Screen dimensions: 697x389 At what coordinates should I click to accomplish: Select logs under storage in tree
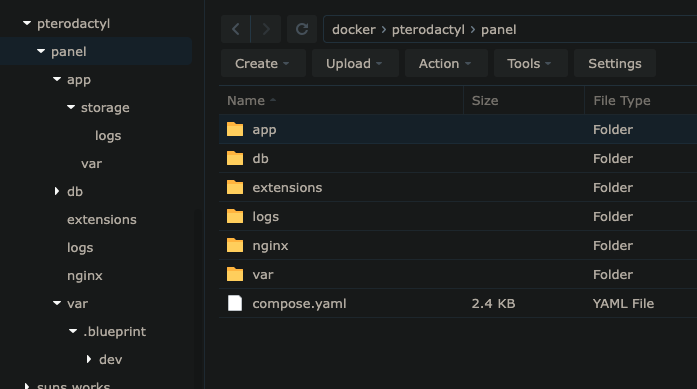click(108, 136)
